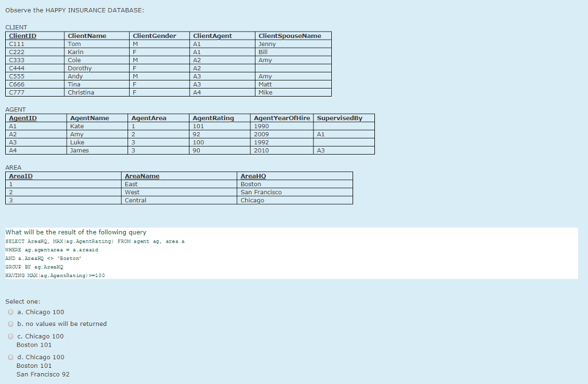588x384 pixels.
Task: Click the C444 cell in CLIENT table
Action: 17,68
